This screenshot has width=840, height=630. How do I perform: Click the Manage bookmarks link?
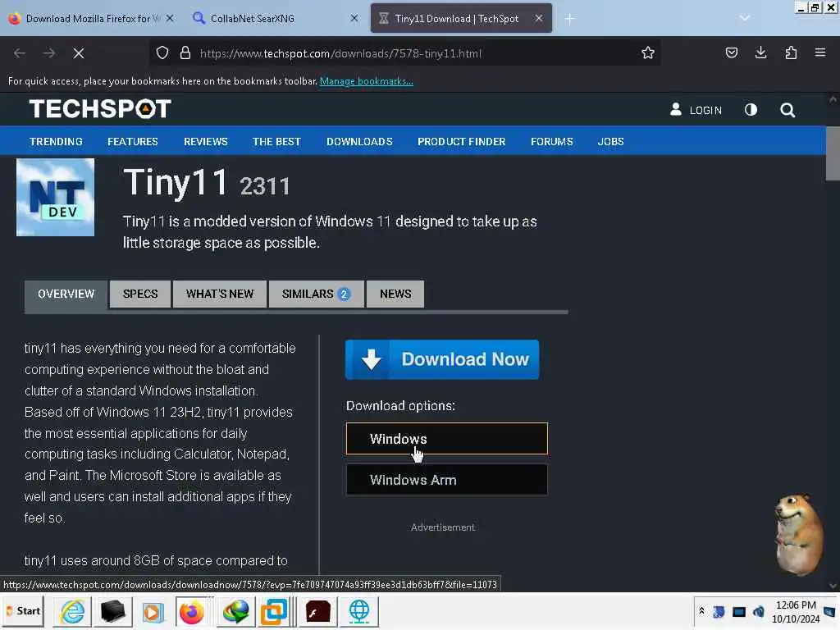point(367,81)
